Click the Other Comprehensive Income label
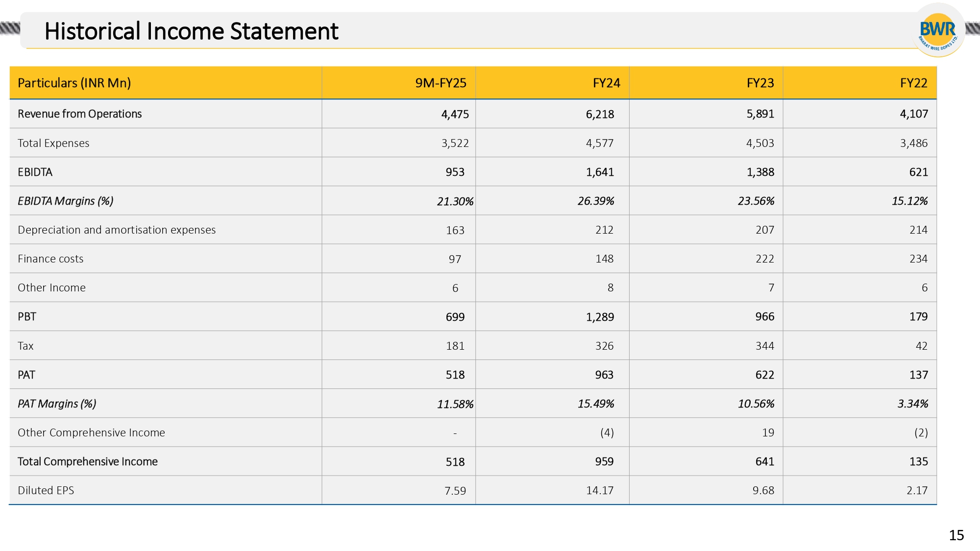Screen dimensions: 980x551 coord(91,432)
